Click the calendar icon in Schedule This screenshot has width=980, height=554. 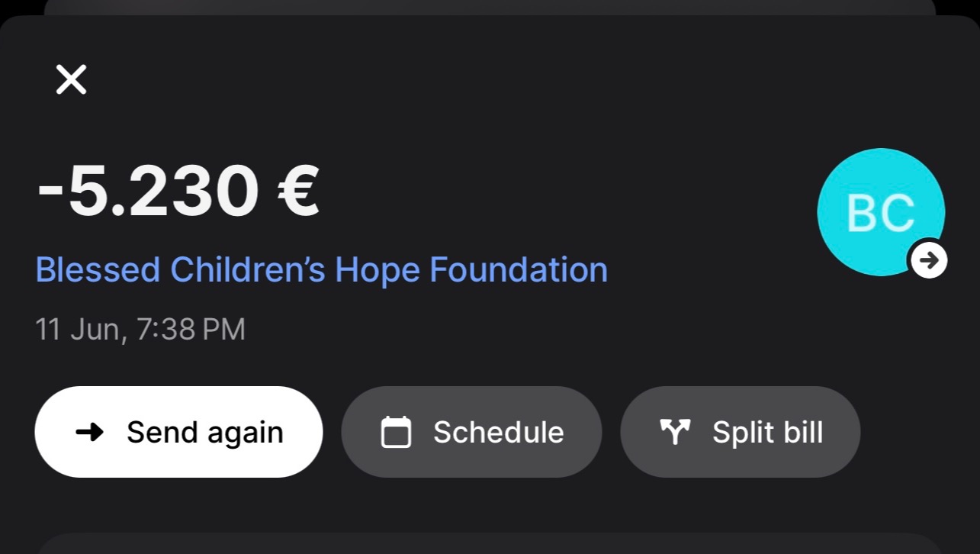click(396, 432)
